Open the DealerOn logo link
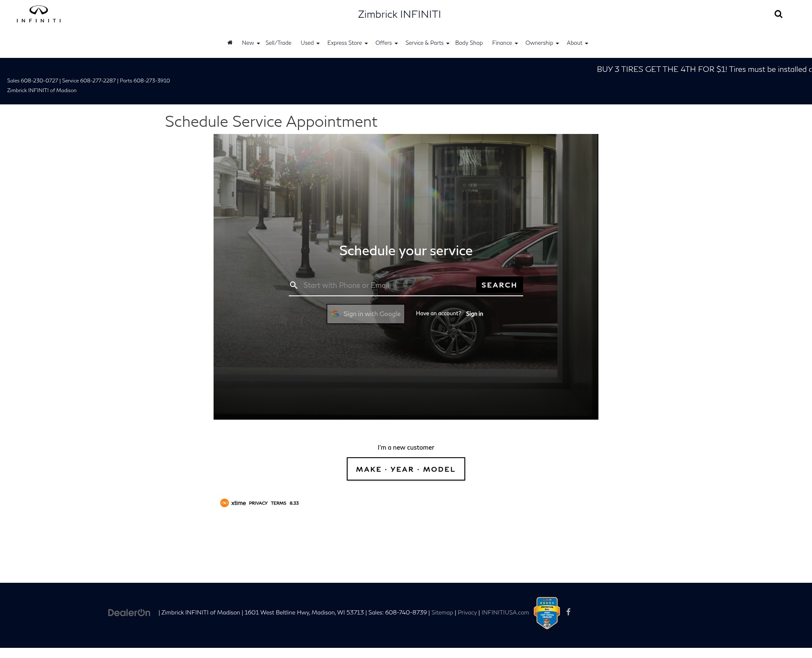 coord(129,613)
